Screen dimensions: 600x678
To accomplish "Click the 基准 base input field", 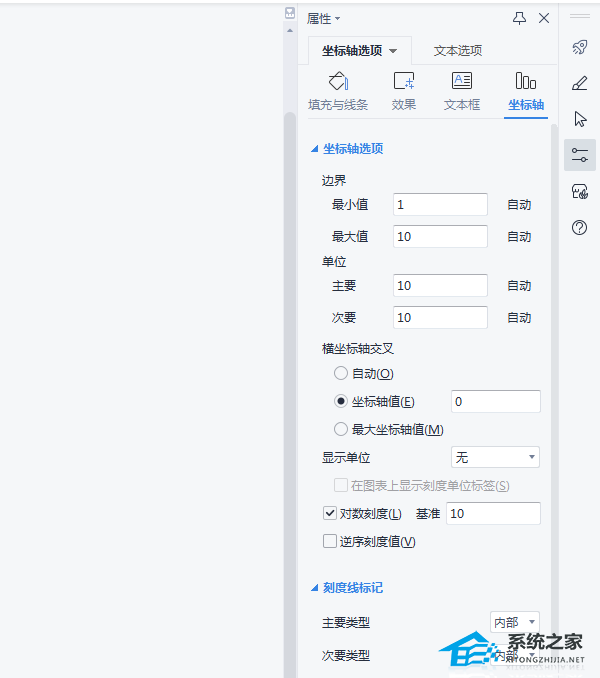I will (x=493, y=513).
